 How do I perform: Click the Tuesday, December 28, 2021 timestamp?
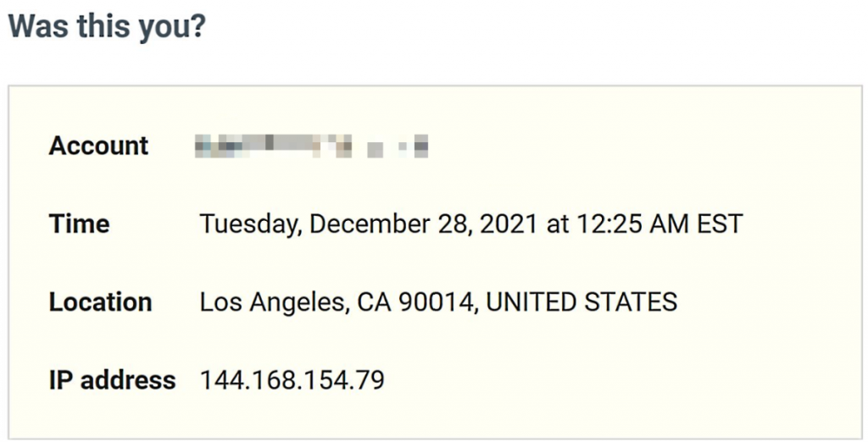click(x=368, y=224)
